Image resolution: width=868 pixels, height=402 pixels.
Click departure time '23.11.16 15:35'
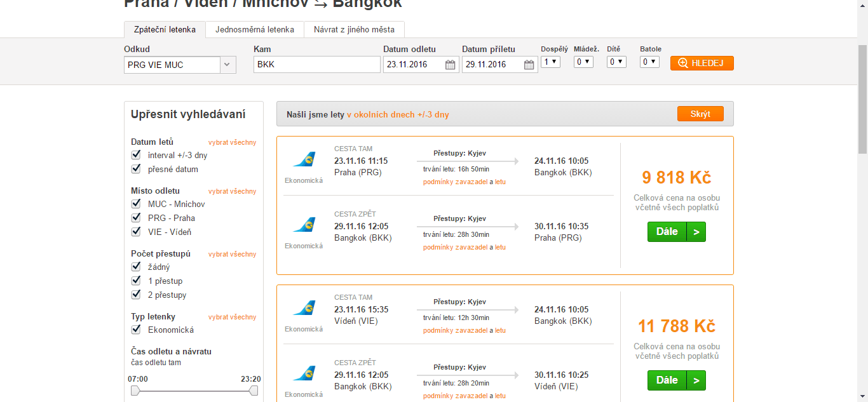(x=361, y=309)
